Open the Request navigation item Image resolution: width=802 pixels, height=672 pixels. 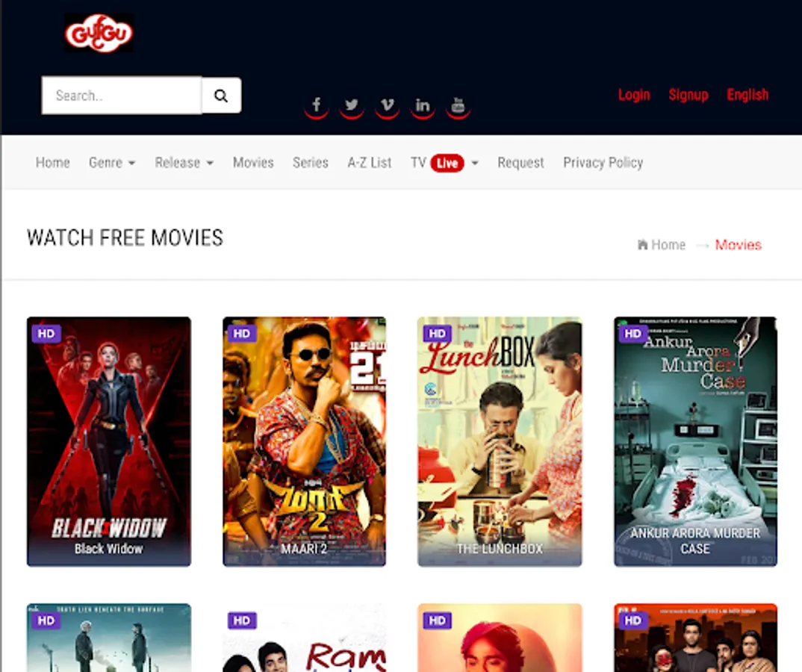pos(520,163)
